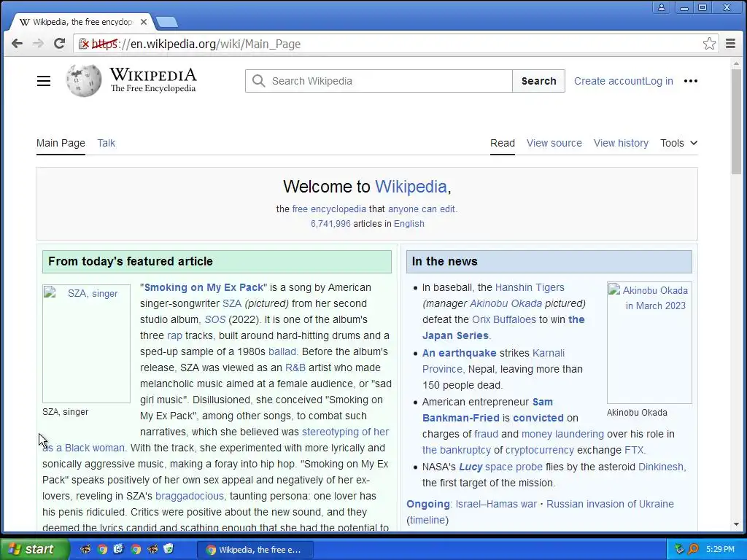This screenshot has height=560, width=747.
Task: Open the 'Smoking on My Ex Pack' link
Action: point(204,287)
